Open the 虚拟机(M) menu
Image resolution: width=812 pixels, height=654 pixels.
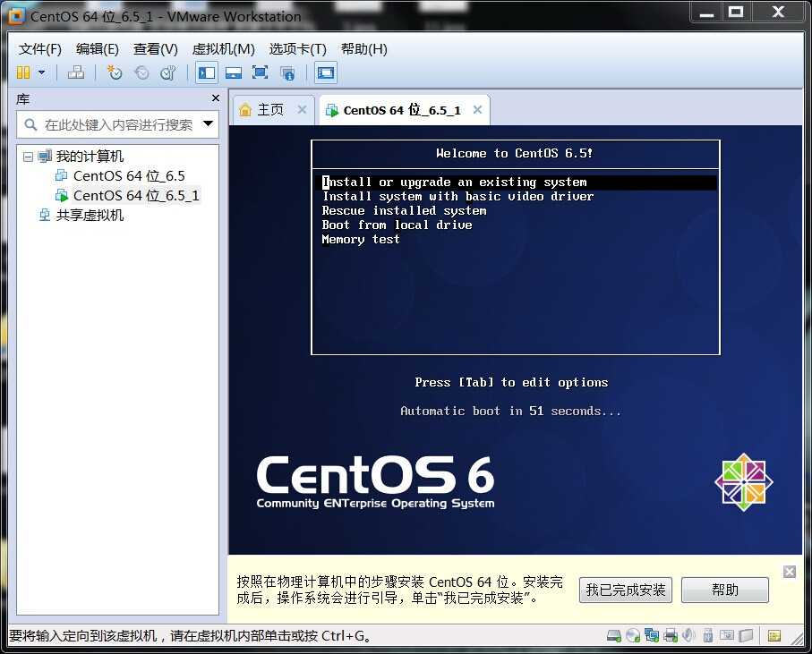[x=223, y=49]
